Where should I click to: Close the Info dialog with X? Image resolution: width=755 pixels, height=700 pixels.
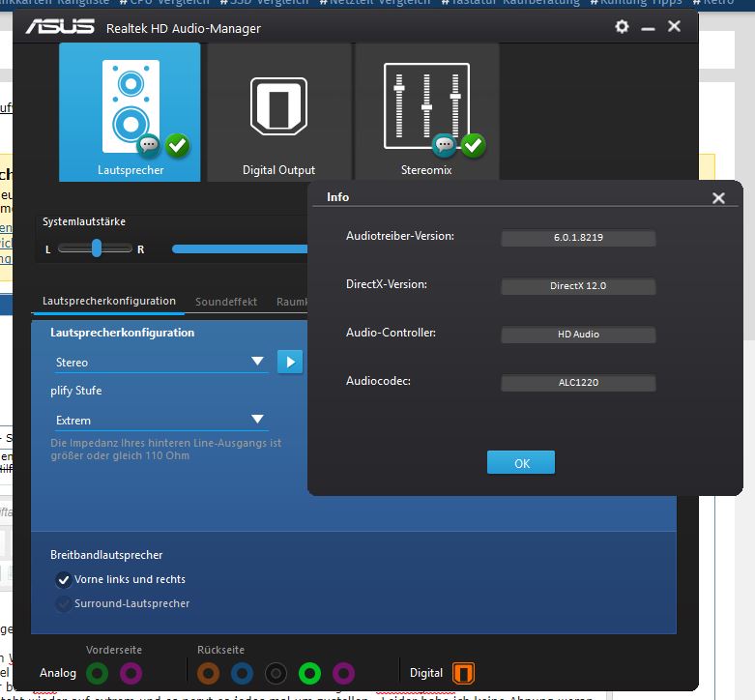coord(718,198)
